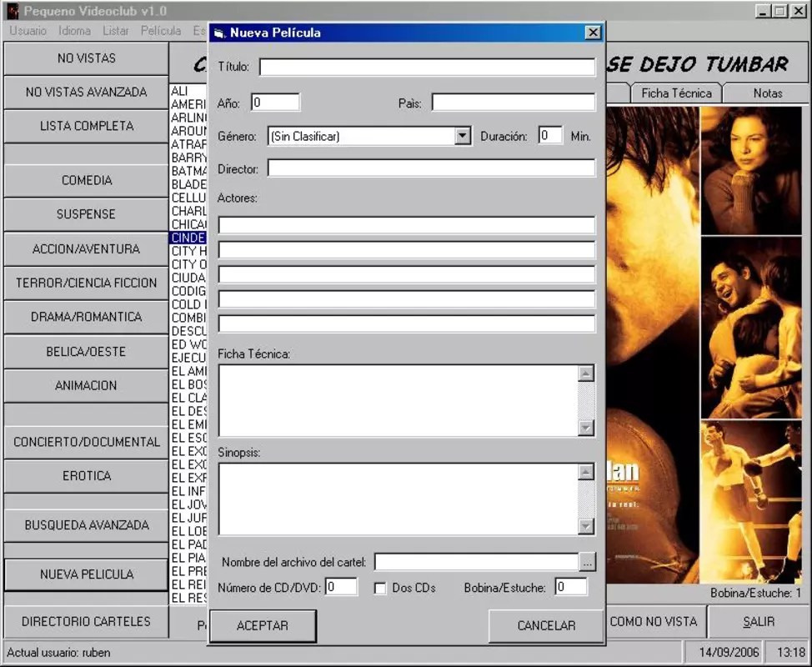The height and width of the screenshot is (667, 812).
Task: Click the ACEPTAR button
Action: click(263, 625)
